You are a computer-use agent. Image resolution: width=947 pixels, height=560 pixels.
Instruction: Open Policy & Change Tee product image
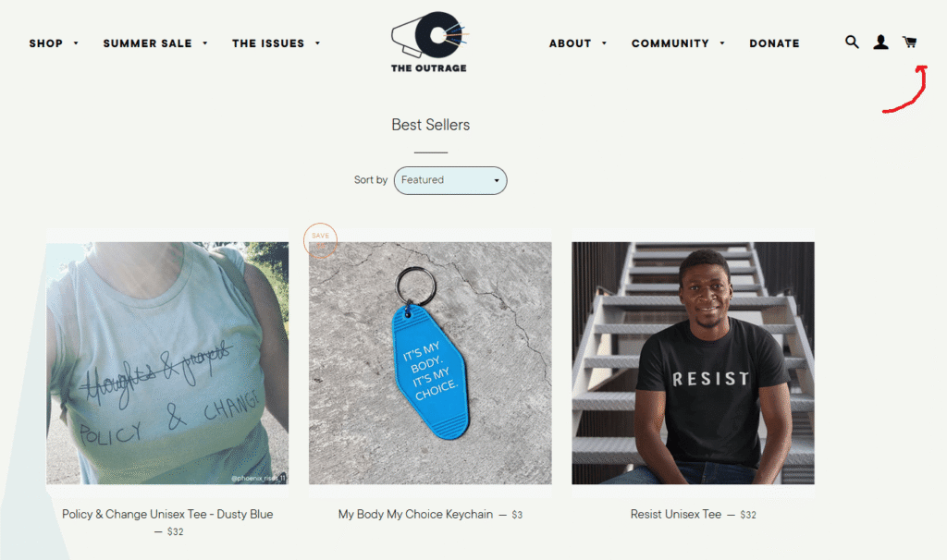167,363
